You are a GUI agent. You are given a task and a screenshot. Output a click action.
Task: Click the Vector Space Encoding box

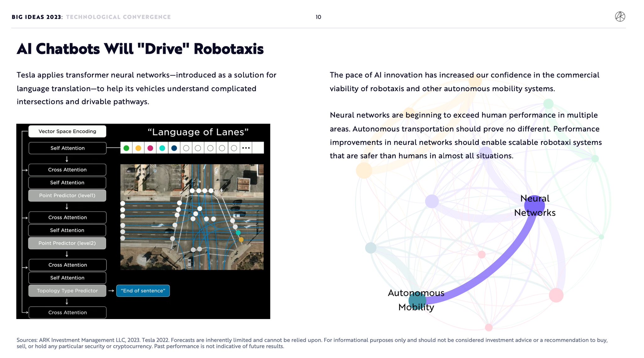click(x=67, y=131)
